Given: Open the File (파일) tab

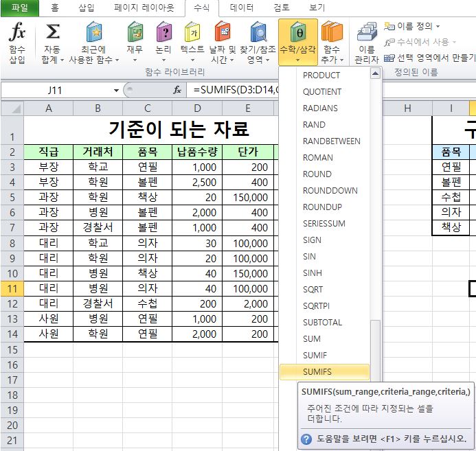Looking at the screenshot, I should pos(20,8).
